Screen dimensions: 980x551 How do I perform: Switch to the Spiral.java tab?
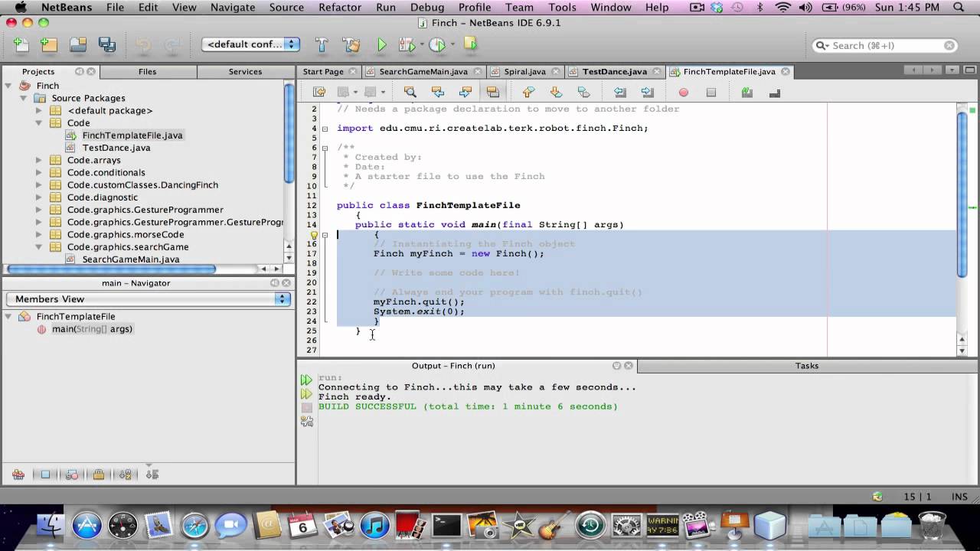click(524, 71)
